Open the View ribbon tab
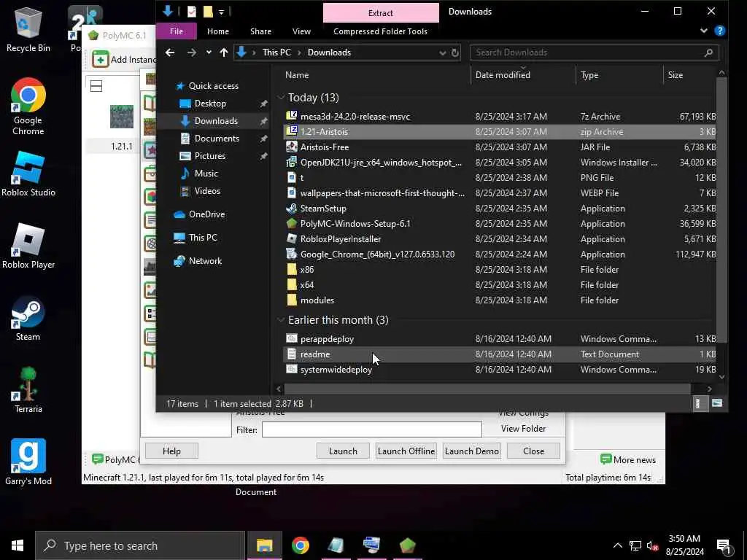The height and width of the screenshot is (560, 747). tap(301, 31)
